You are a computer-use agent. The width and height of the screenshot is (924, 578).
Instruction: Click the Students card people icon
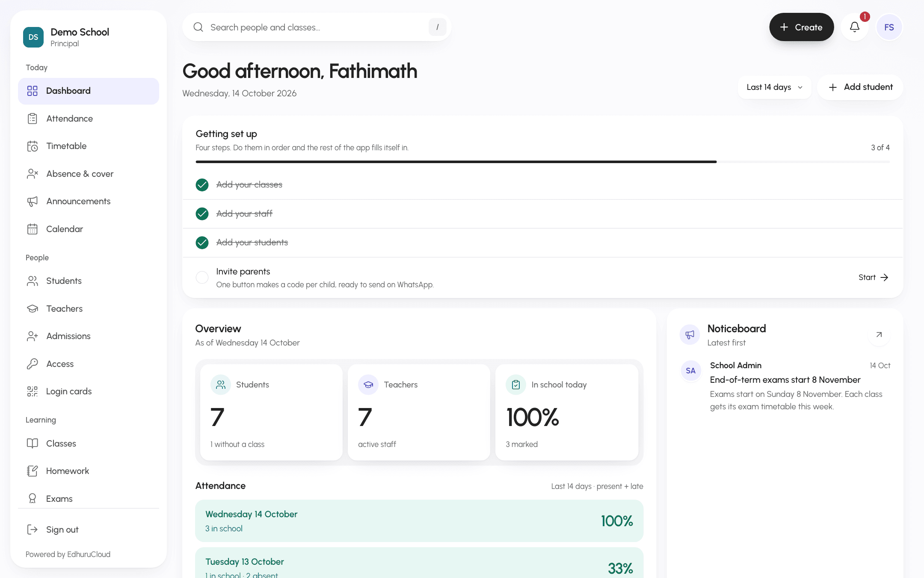coord(221,384)
